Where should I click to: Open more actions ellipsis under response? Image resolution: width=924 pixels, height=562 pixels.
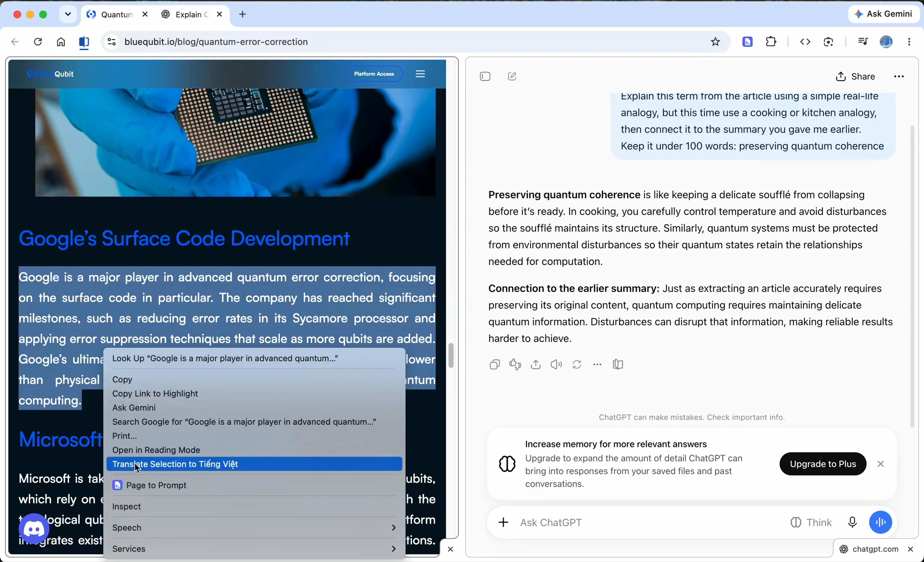597,364
